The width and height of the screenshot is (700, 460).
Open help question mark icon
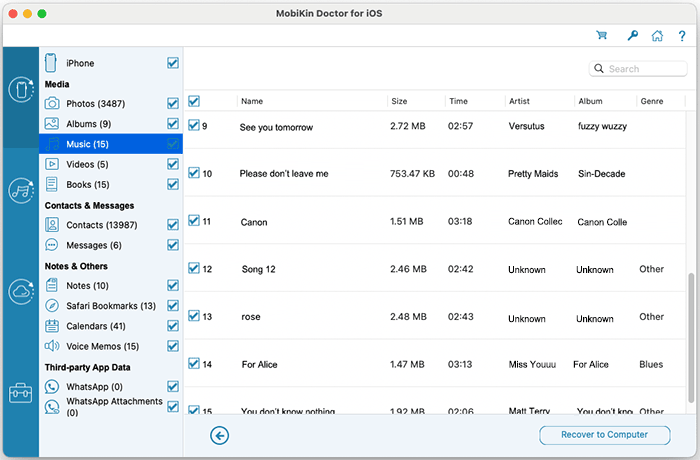click(x=682, y=36)
